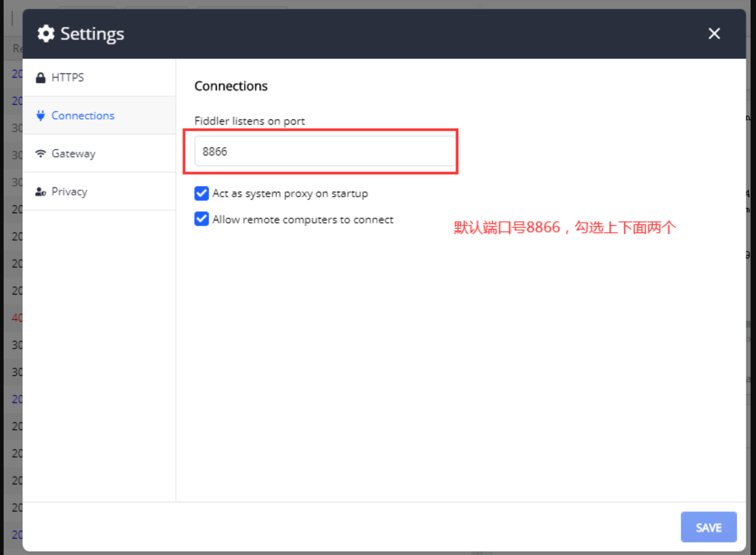
Task: Toggle Act as system proxy on startup
Action: pyautogui.click(x=201, y=193)
